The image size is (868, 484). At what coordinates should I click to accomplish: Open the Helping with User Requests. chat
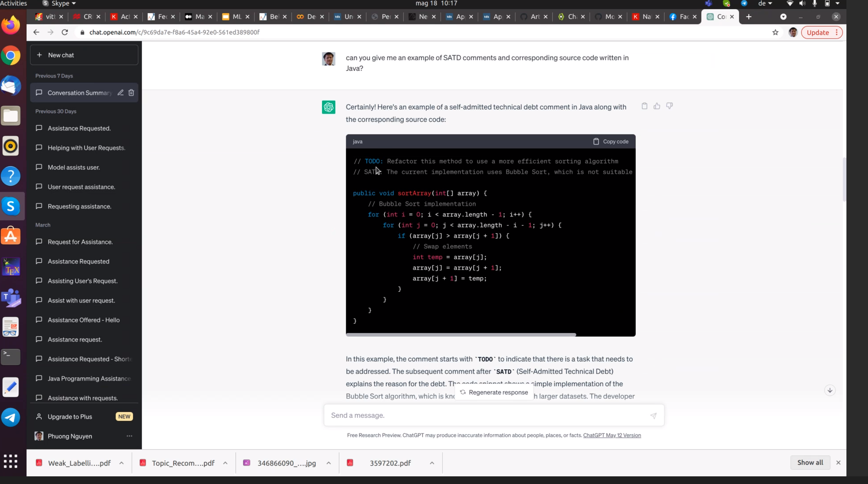[84, 148]
